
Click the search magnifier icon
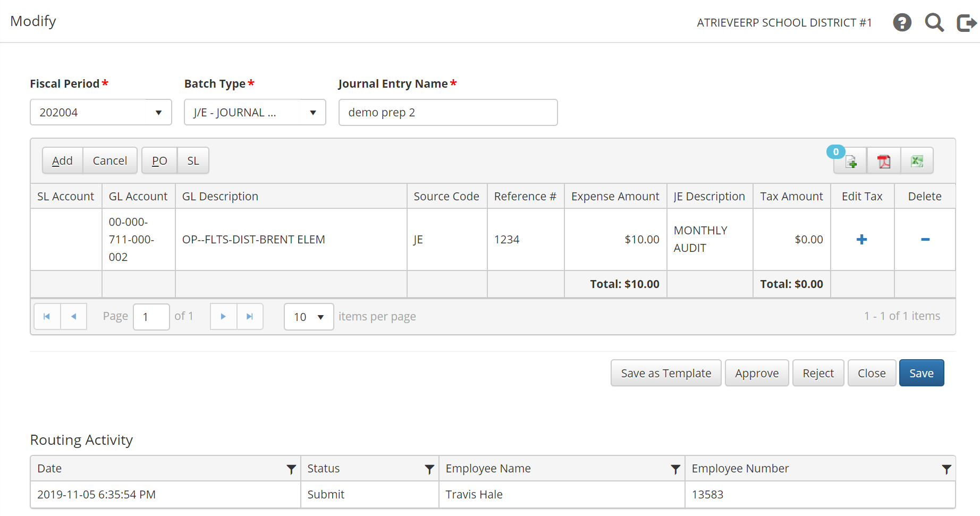point(934,23)
